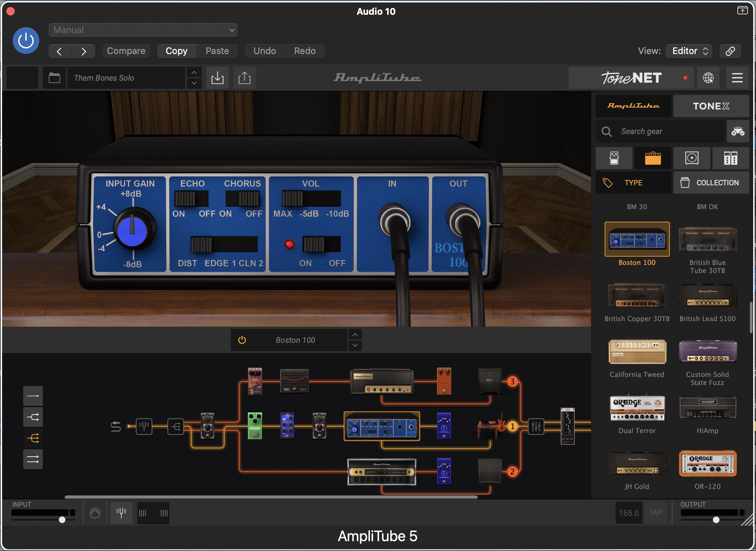This screenshot has height=551, width=756.
Task: Toggle the ECHO on/off switch
Action: pos(191,199)
